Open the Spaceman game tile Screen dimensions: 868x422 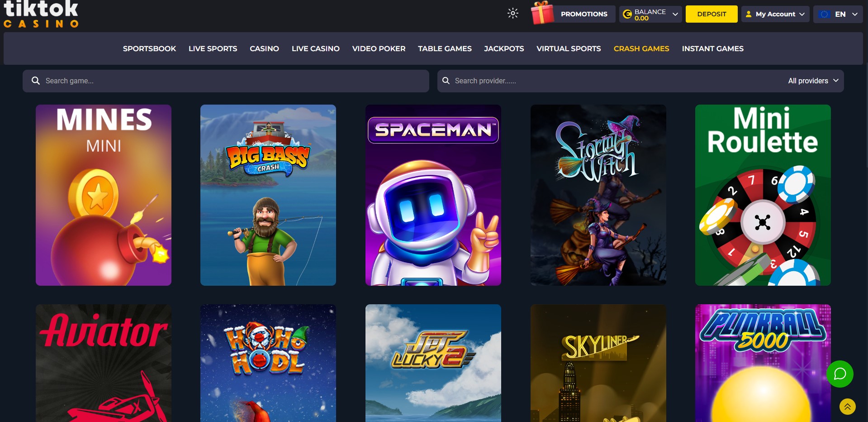click(433, 195)
